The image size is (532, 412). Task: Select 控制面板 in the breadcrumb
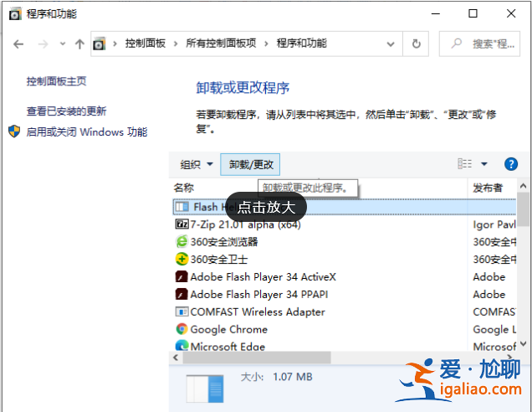pos(146,44)
